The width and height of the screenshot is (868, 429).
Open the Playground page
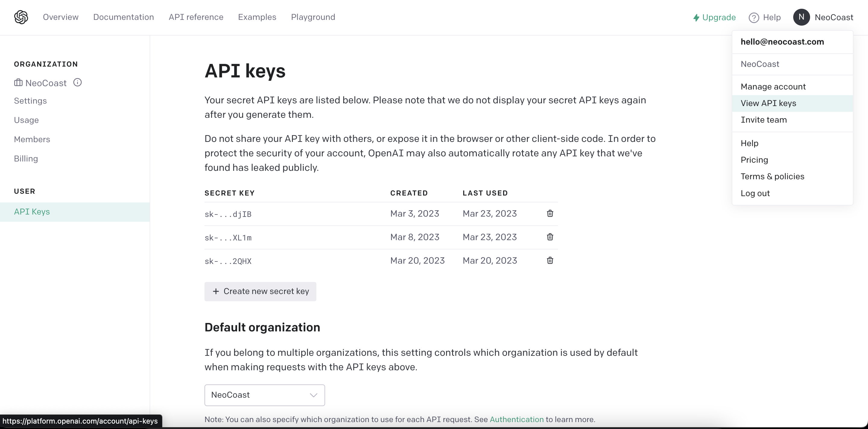pyautogui.click(x=313, y=17)
